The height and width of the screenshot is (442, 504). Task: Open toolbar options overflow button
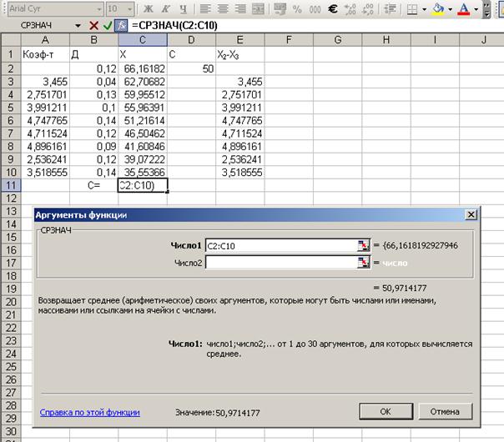click(x=487, y=8)
